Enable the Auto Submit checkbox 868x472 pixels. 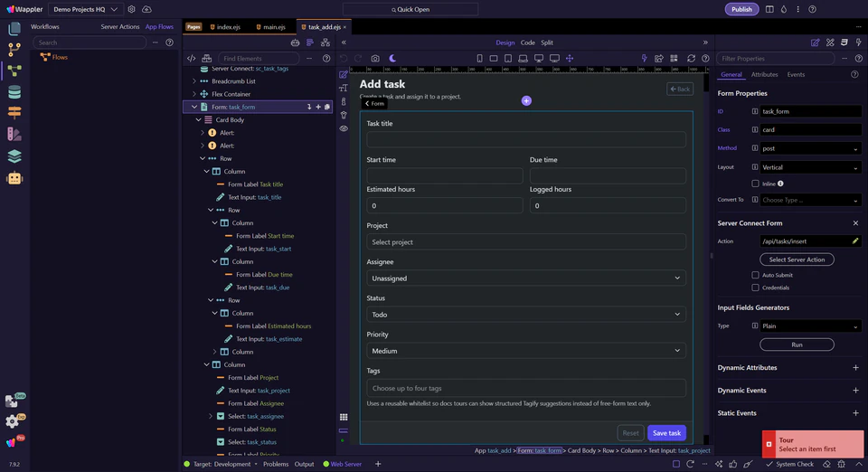click(755, 275)
